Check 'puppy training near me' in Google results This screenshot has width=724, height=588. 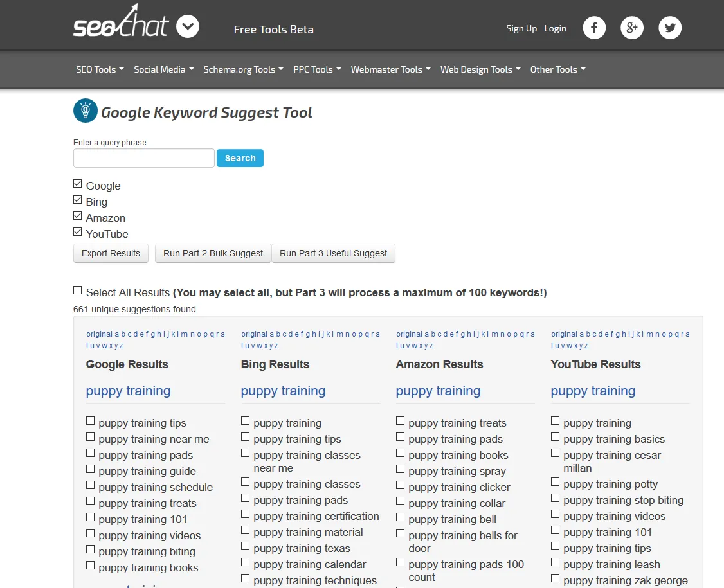click(91, 436)
